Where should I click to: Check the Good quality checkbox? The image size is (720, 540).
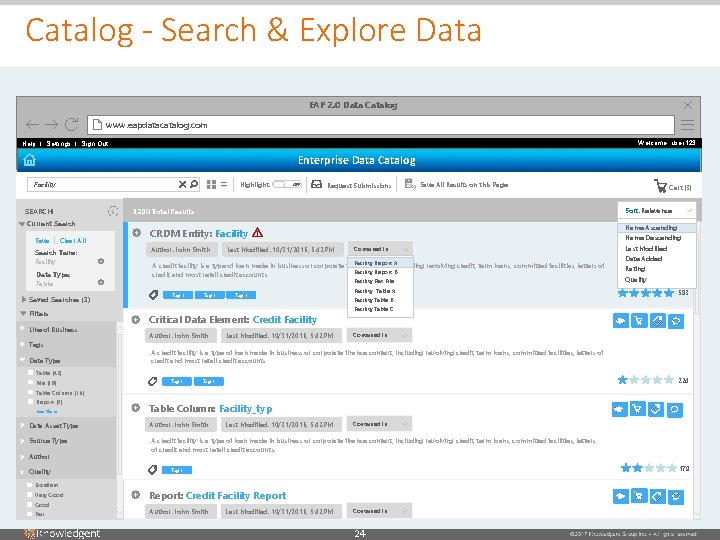30,505
